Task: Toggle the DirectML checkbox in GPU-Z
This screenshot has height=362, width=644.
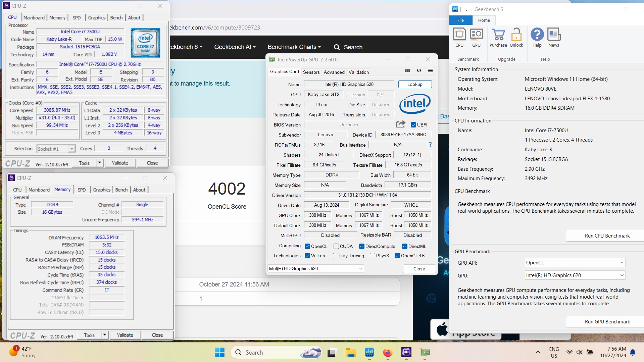Action: pyautogui.click(x=404, y=246)
